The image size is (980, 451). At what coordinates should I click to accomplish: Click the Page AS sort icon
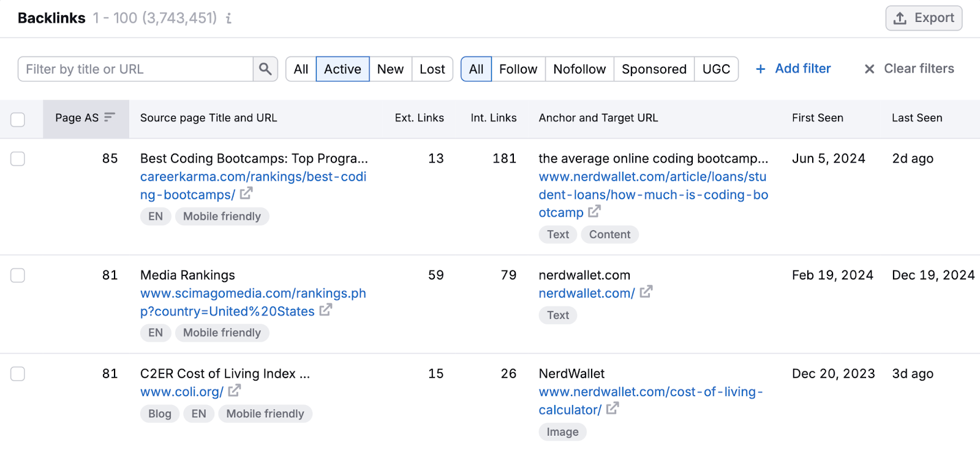[x=110, y=117]
